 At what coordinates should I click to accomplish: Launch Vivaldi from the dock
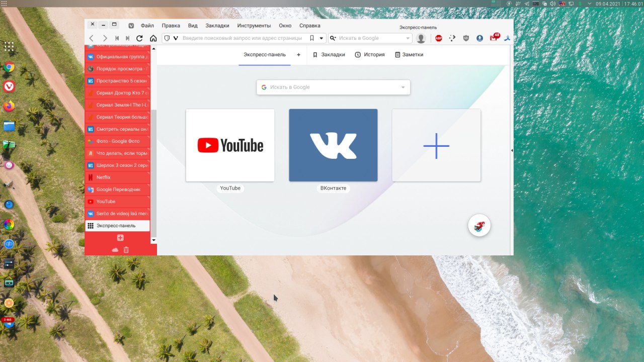[9, 86]
